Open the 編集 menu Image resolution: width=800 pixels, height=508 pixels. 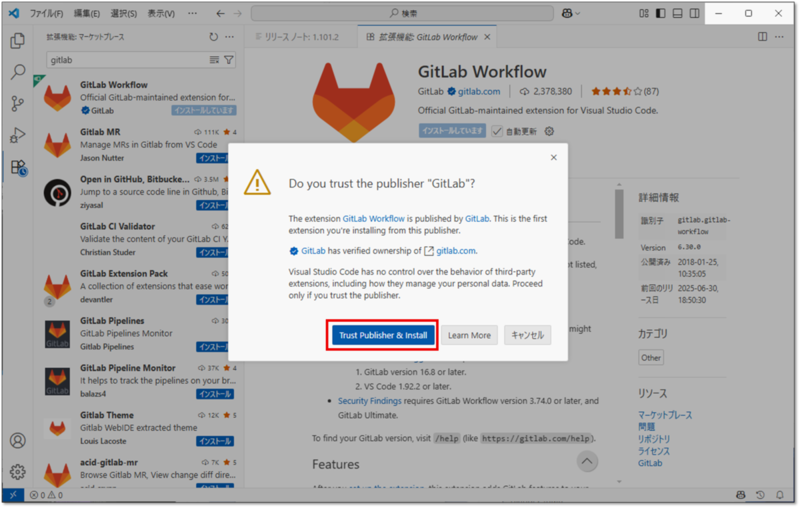pos(87,13)
